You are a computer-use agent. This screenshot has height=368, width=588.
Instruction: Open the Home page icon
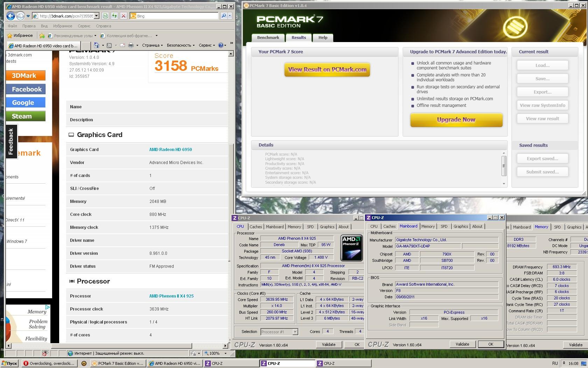point(97,45)
